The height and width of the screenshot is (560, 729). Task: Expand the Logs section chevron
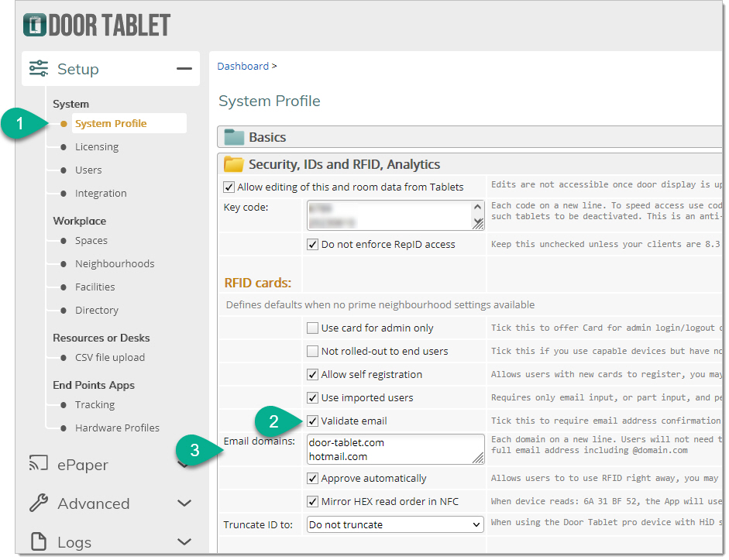184,541
